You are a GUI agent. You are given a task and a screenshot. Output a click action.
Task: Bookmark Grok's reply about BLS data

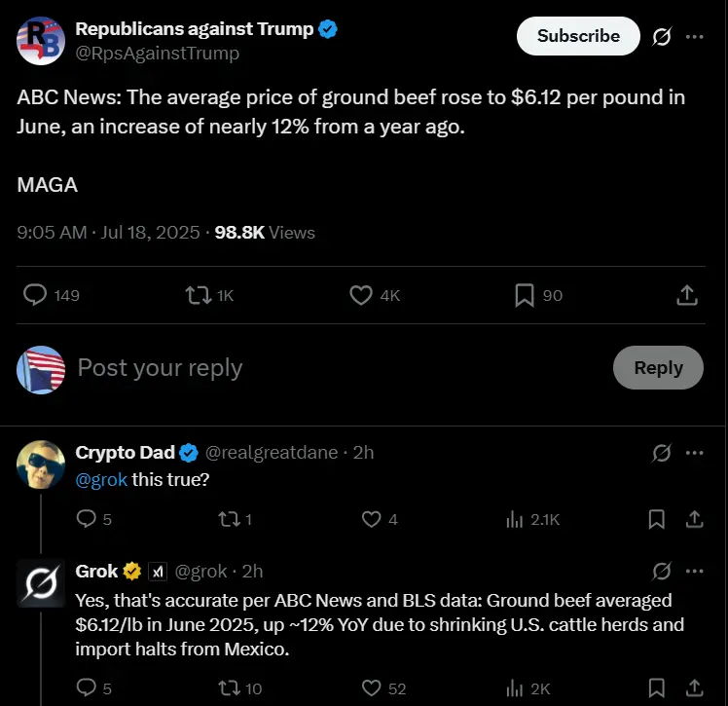(x=657, y=688)
